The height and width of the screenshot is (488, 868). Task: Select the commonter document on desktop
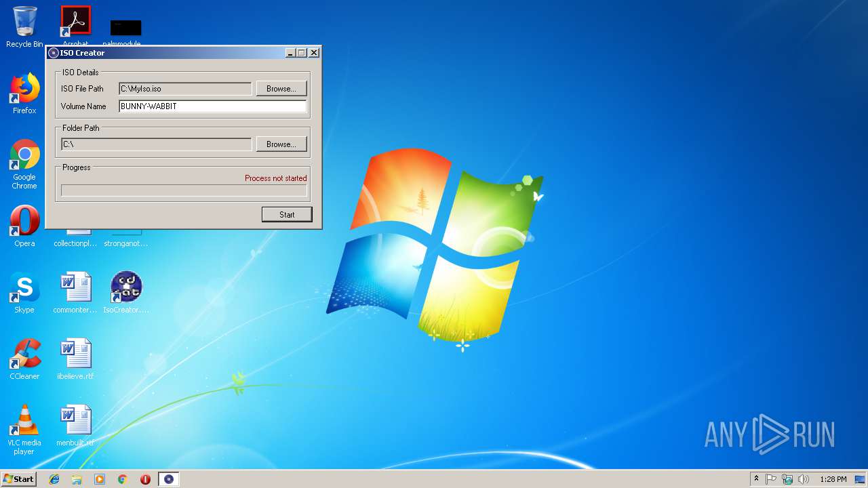pos(75,293)
